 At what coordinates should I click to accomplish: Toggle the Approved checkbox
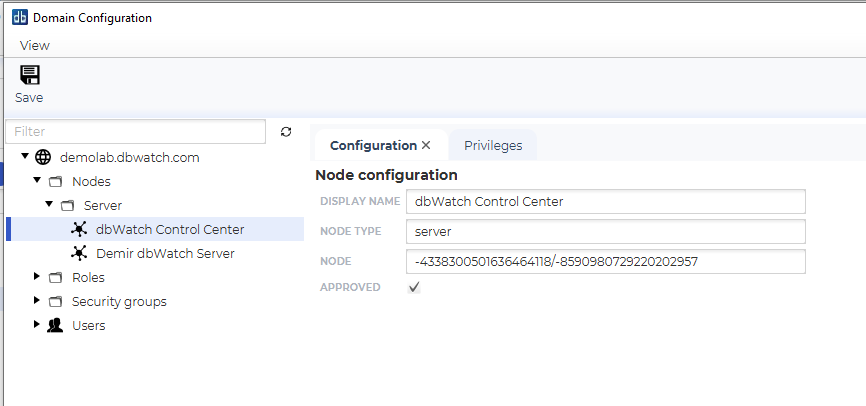(414, 287)
